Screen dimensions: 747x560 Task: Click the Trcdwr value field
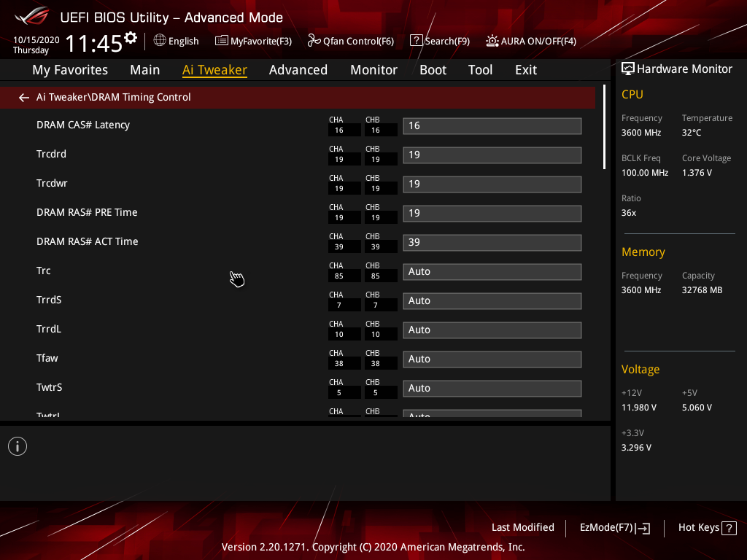492,184
